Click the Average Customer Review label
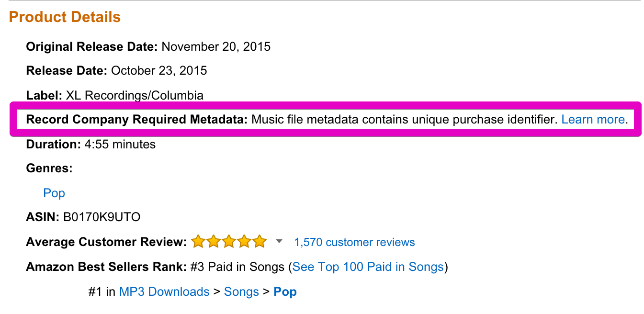The height and width of the screenshot is (314, 644). (x=106, y=242)
